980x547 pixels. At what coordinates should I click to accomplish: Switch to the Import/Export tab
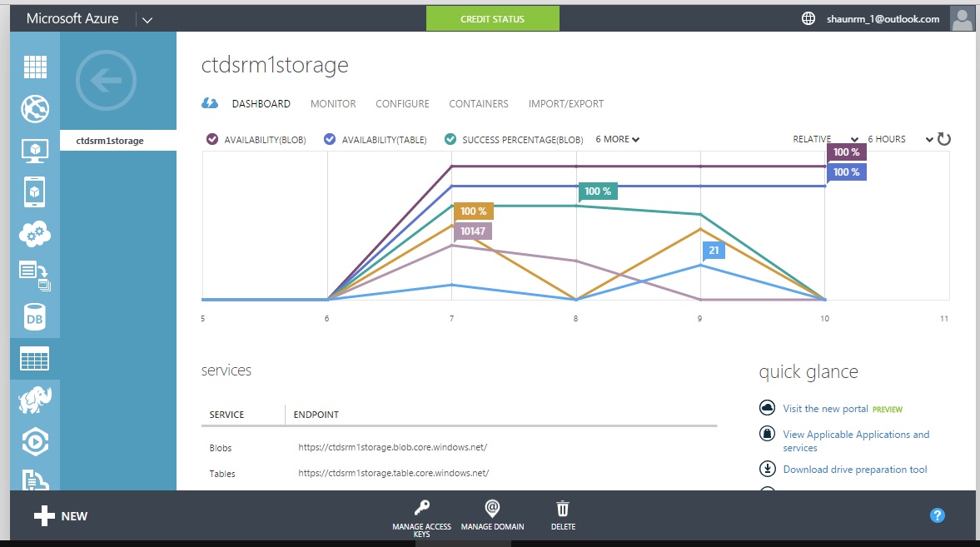pyautogui.click(x=566, y=104)
